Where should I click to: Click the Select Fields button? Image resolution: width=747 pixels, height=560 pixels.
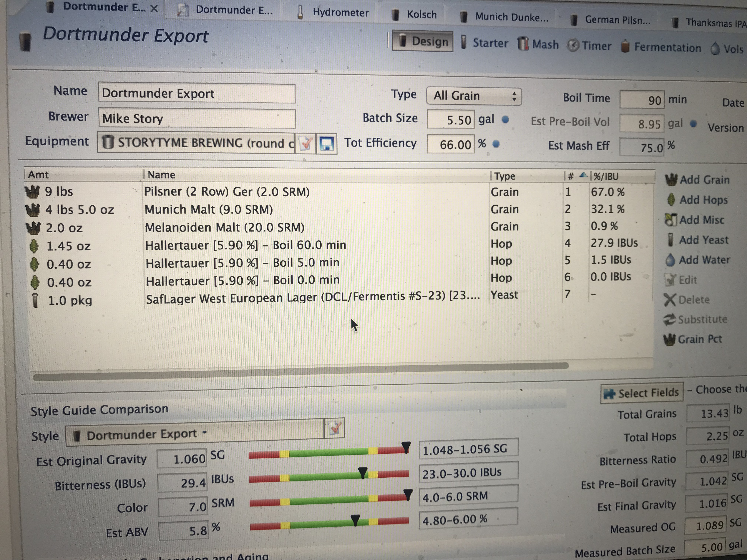tap(642, 393)
